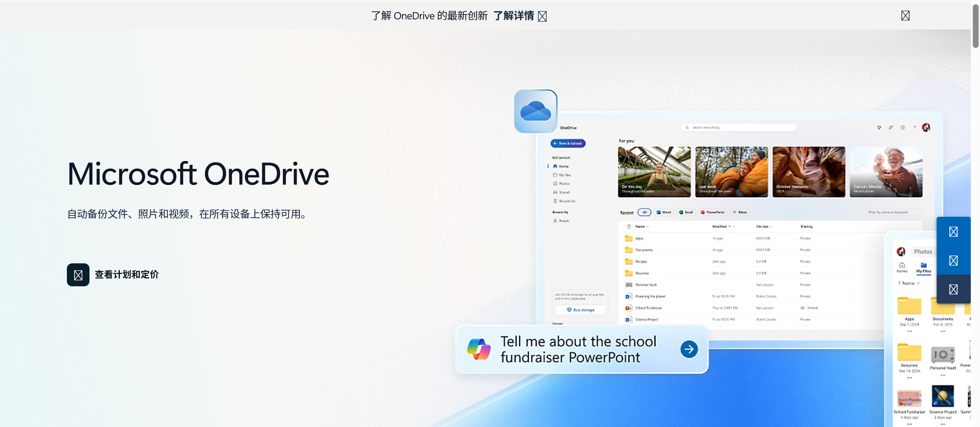The height and width of the screenshot is (427, 980).
Task: Click the Buy storage button
Action: (x=580, y=310)
